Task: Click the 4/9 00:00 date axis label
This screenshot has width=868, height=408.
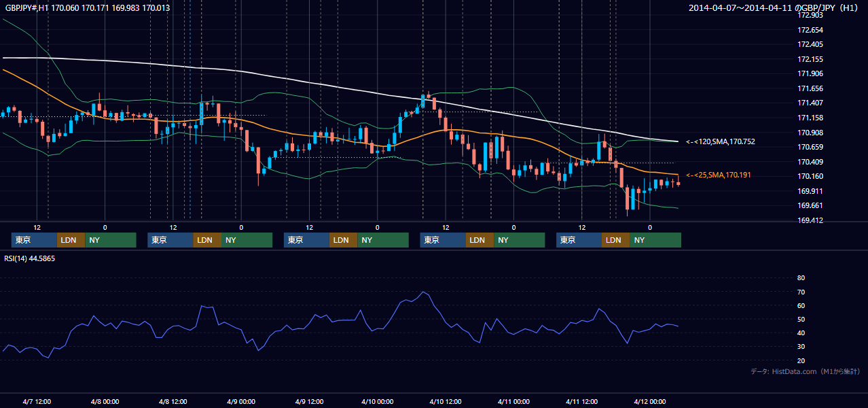Action: coord(240,401)
